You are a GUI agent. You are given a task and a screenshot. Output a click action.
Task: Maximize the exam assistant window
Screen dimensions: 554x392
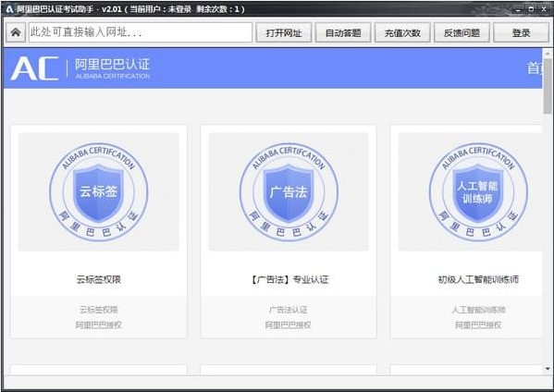click(532, 9)
